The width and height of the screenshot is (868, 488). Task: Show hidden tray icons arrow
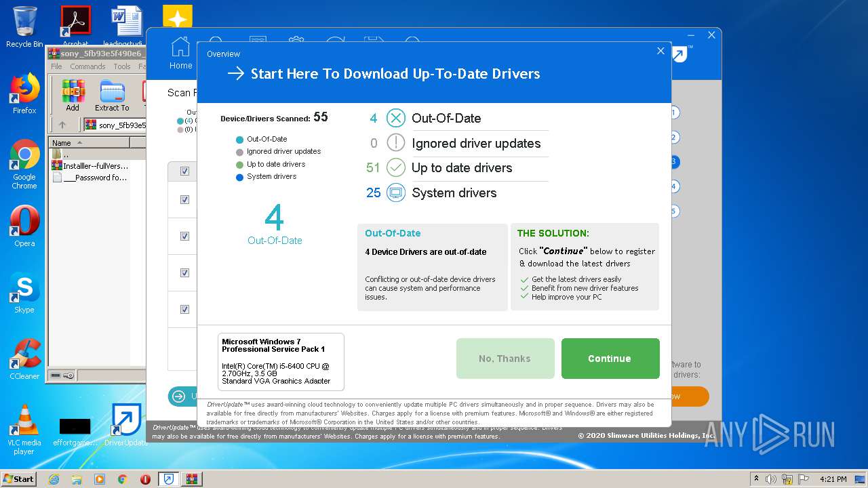[756, 479]
